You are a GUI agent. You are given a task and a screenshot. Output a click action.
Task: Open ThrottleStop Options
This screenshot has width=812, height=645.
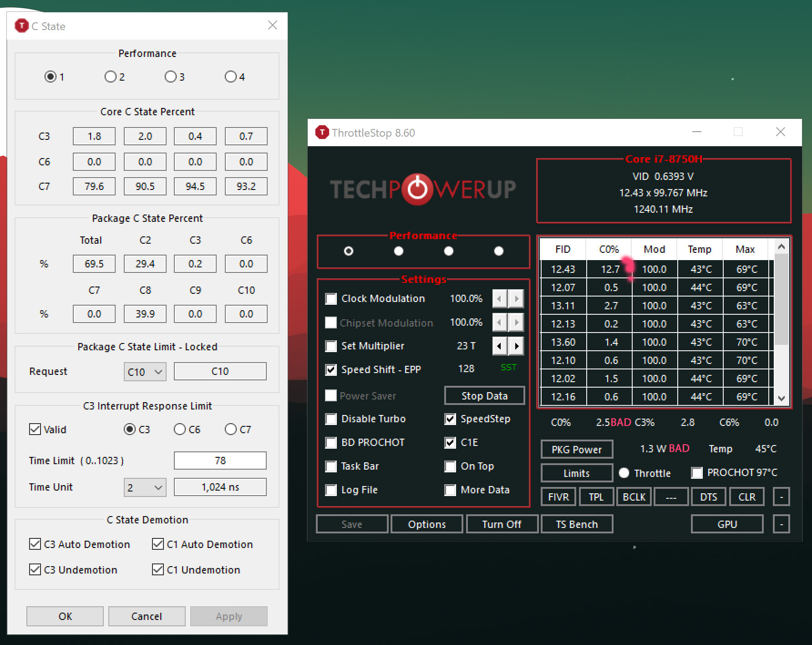(427, 524)
